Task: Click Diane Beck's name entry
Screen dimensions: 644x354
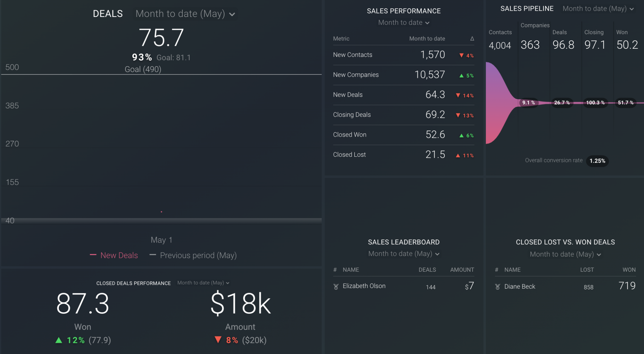Action: point(520,286)
